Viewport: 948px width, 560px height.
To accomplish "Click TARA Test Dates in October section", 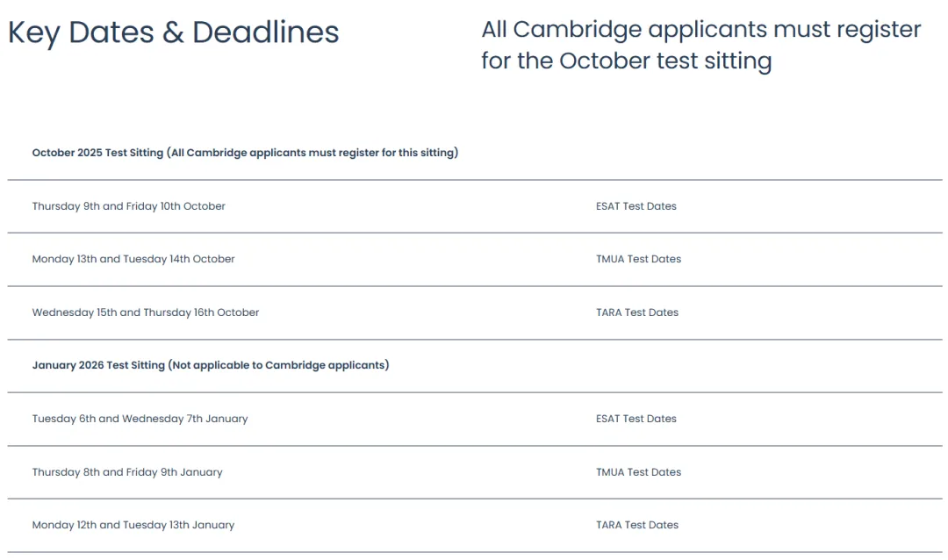I will point(637,312).
